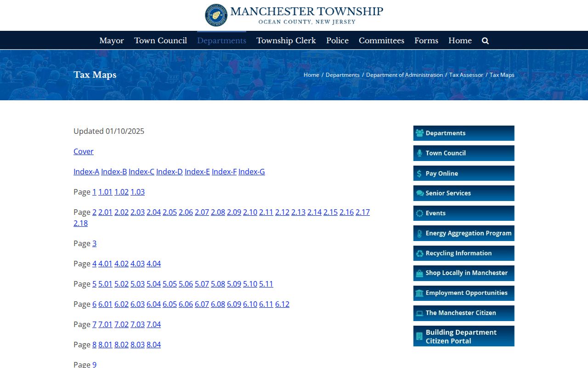Open tax map page 5.11
Screen dimensions: 588x368
[266, 284]
